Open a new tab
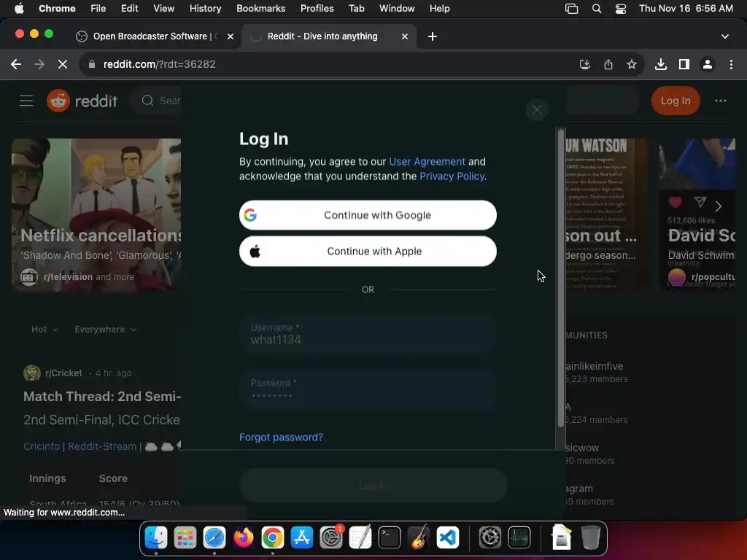Screen dimensions: 747x560 tap(432, 36)
